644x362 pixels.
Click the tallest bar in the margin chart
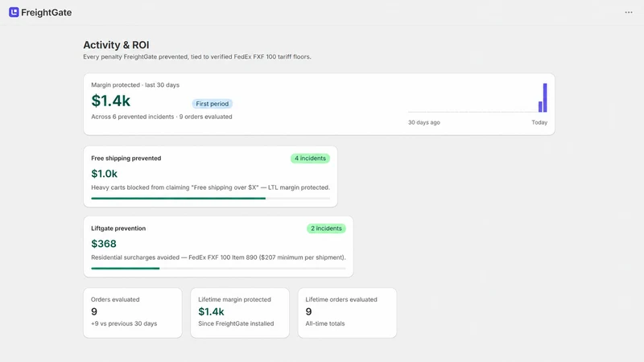tap(545, 97)
